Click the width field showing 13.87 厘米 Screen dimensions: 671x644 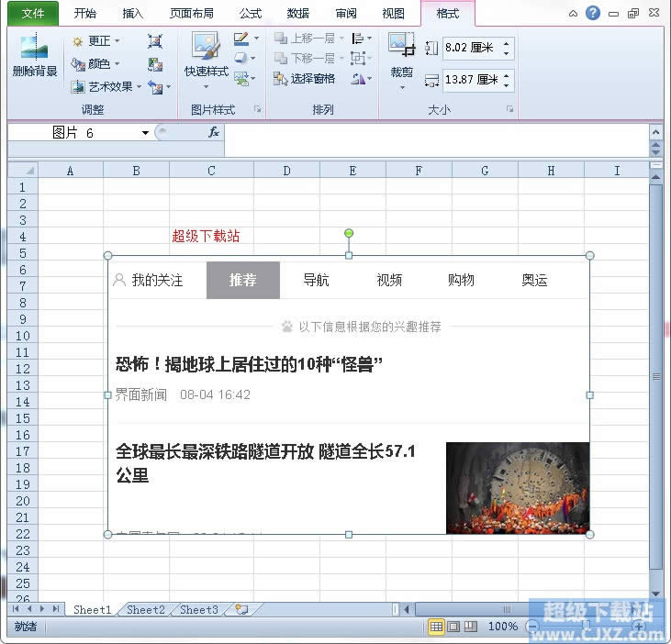471,80
